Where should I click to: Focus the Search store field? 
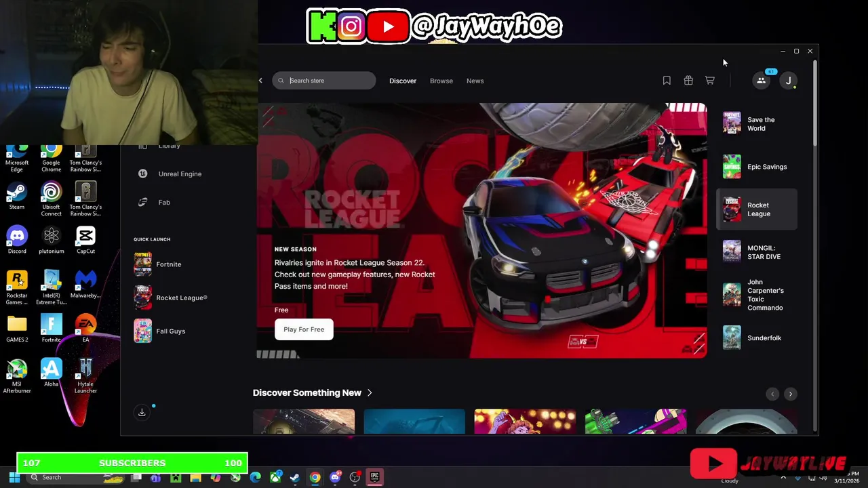[x=324, y=81]
